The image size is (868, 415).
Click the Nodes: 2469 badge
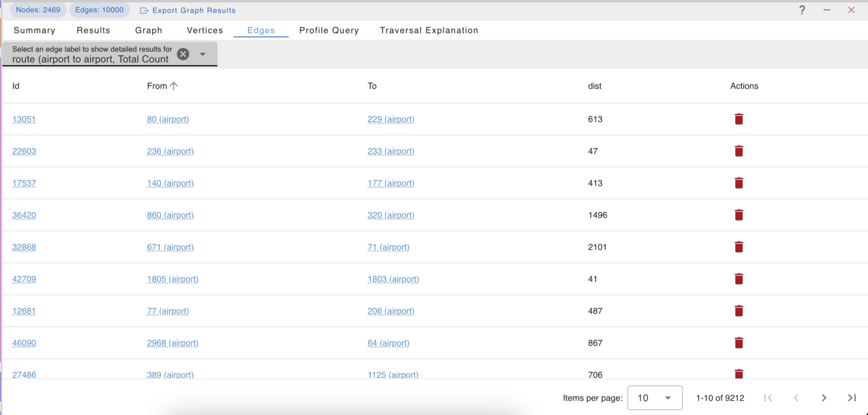click(x=37, y=10)
